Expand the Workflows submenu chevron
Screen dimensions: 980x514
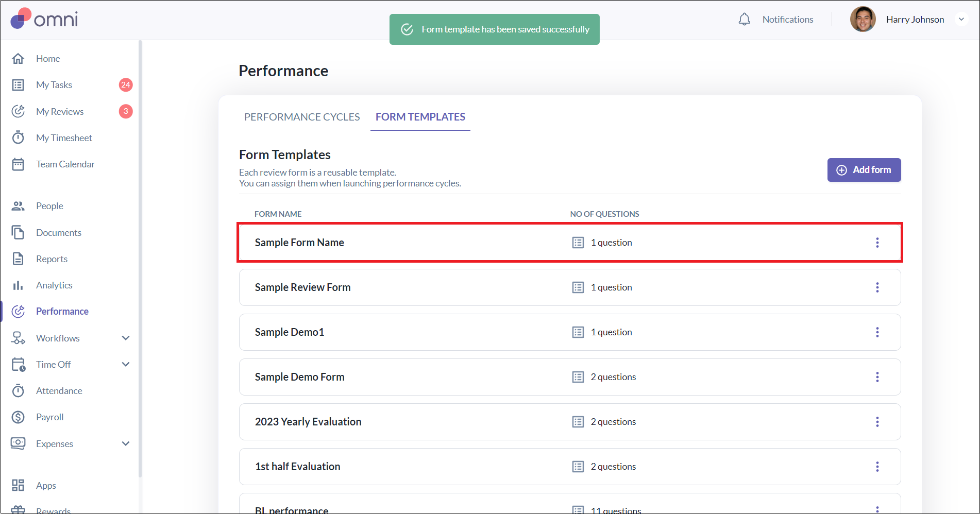point(126,338)
